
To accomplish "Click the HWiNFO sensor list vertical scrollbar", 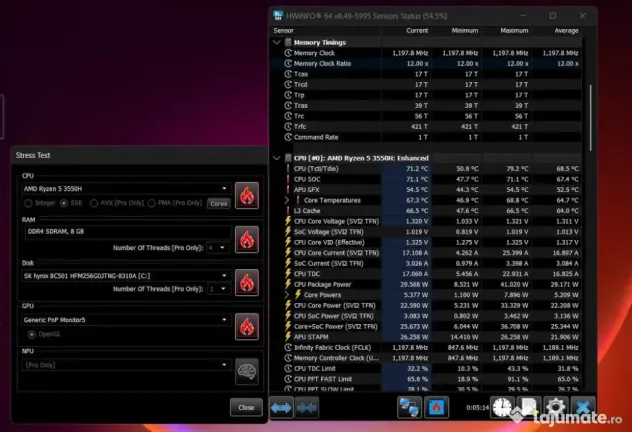I will (x=590, y=118).
